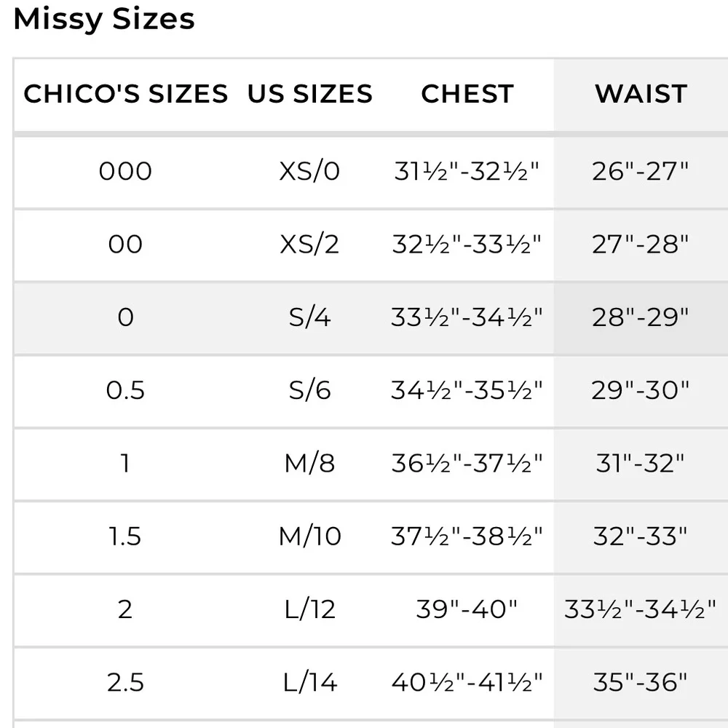Click the XS/0 US size cell
The width and height of the screenshot is (728, 728).
309,172
